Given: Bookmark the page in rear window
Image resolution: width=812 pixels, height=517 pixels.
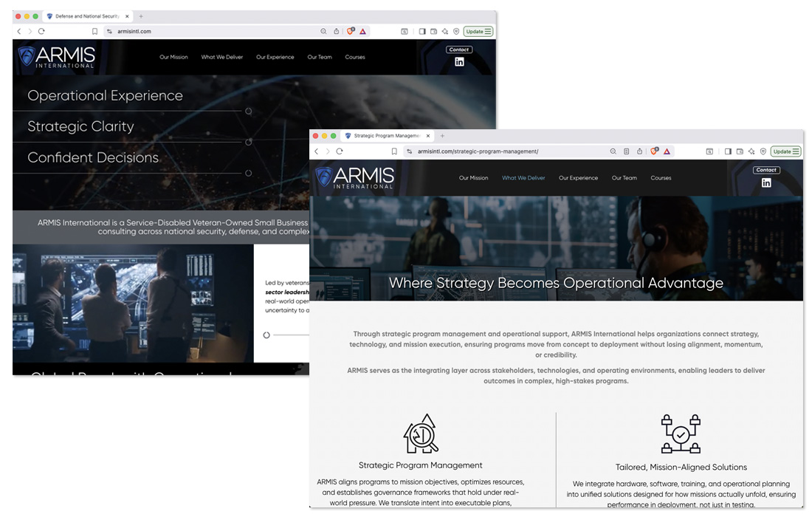Looking at the screenshot, I should point(94,31).
